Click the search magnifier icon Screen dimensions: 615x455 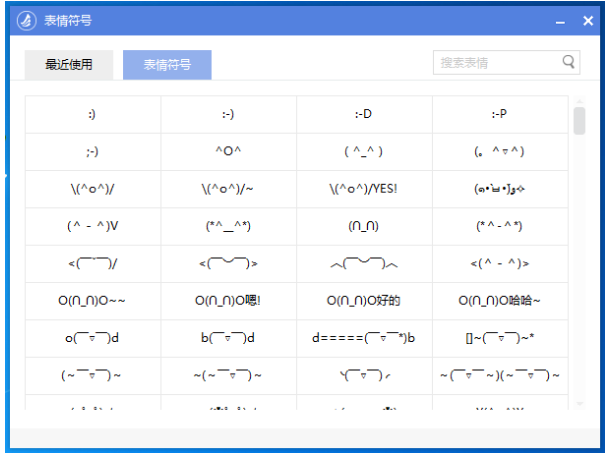click(569, 62)
